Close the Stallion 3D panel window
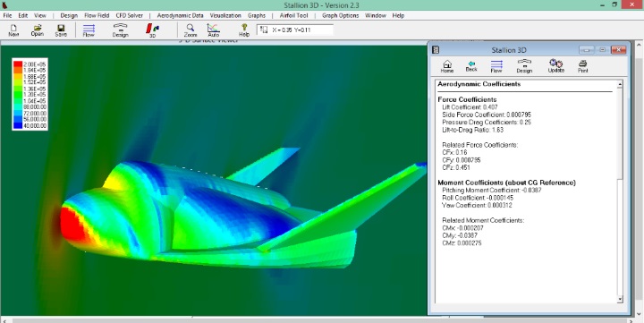644x323 pixels. click(619, 50)
